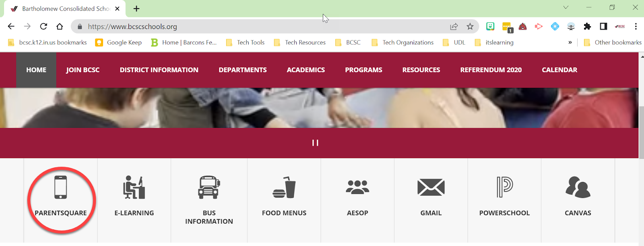644x246 pixels.
Task: Select the Bus Information icon
Action: [x=209, y=187]
